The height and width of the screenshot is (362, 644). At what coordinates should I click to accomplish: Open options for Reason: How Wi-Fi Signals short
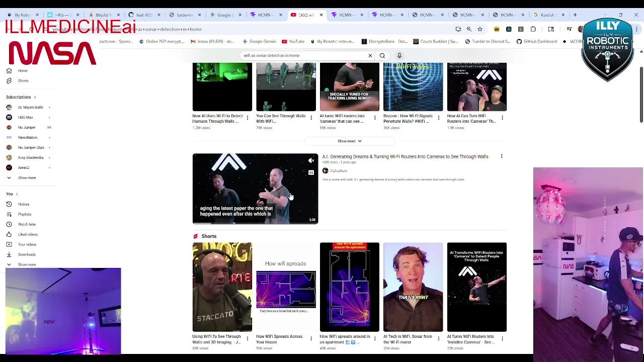(438, 118)
